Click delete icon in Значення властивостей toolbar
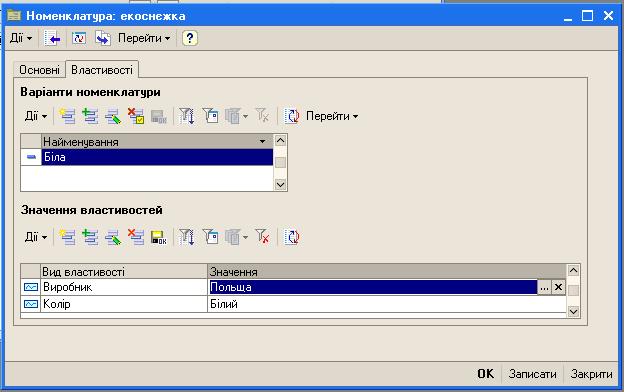The image size is (624, 392). click(x=136, y=237)
